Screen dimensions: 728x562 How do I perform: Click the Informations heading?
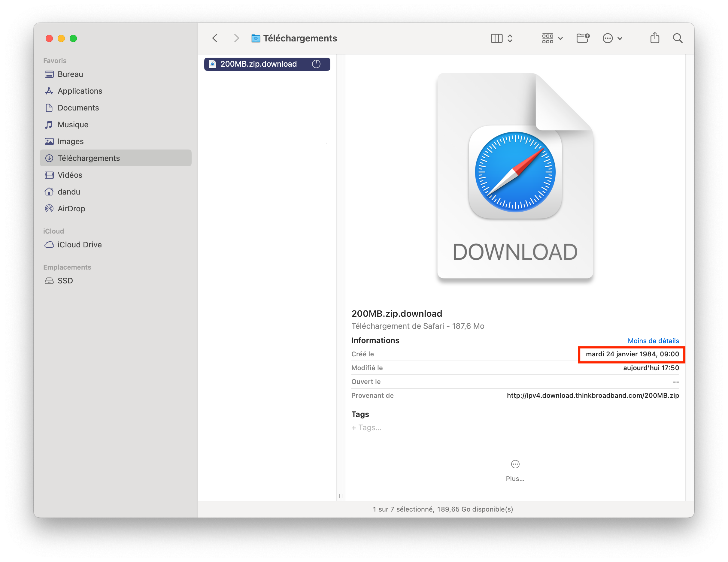pos(375,340)
